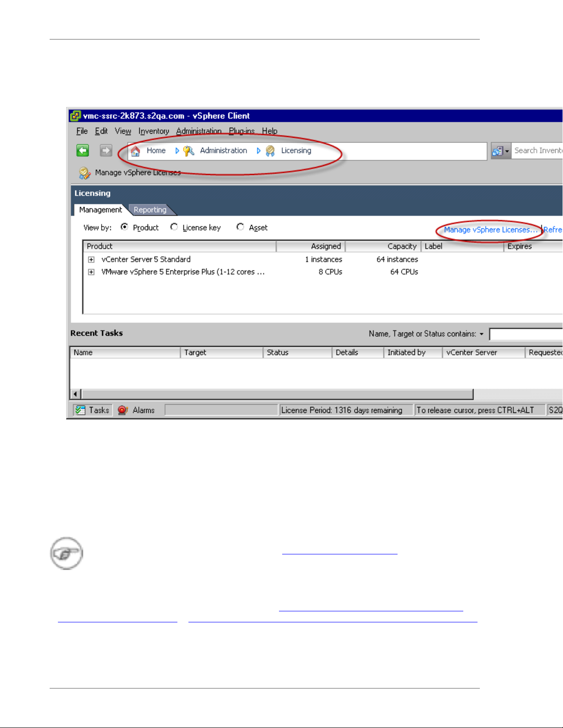Open the Name, Target or Status filter dropdown

(x=482, y=334)
